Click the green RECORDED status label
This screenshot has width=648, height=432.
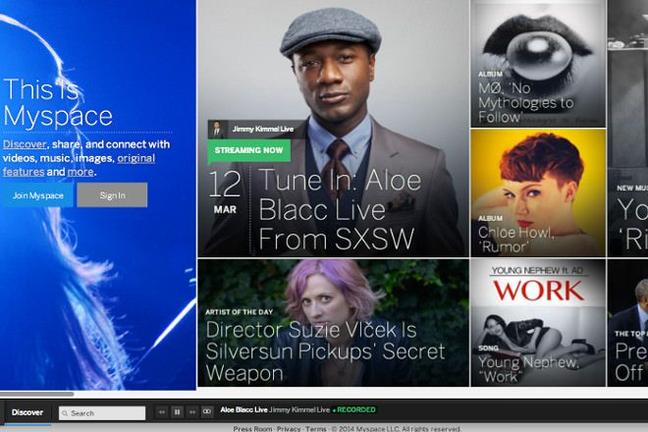tap(354, 410)
